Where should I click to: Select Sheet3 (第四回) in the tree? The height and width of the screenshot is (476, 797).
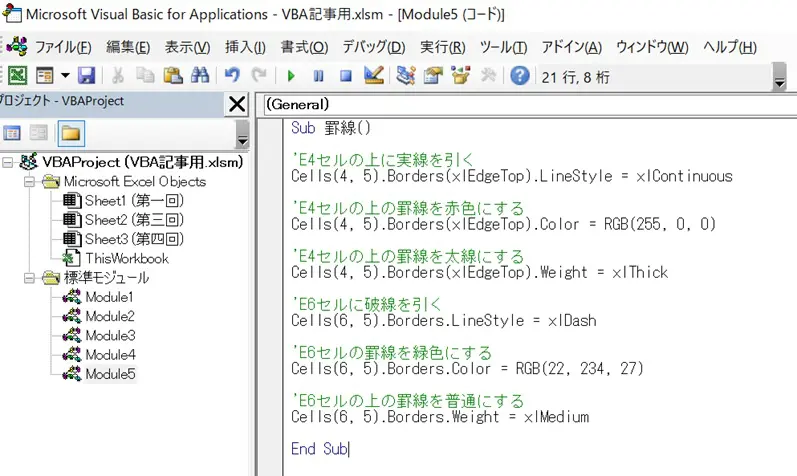134,239
